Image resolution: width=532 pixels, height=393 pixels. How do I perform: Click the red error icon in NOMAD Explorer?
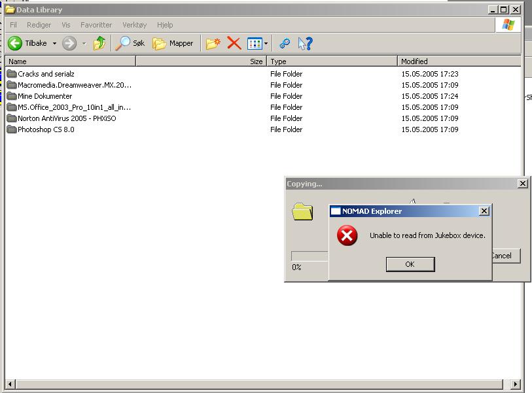point(347,235)
